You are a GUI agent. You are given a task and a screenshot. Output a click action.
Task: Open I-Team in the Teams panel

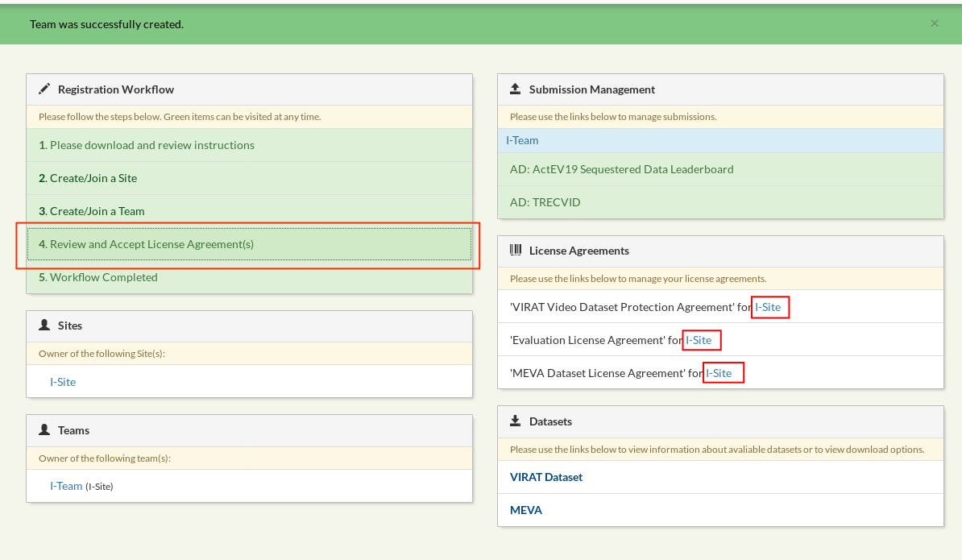click(66, 486)
